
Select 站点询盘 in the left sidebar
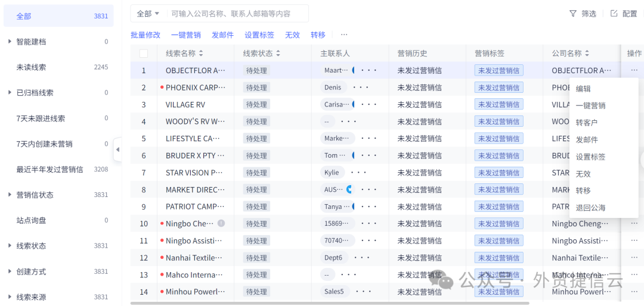tap(58, 220)
